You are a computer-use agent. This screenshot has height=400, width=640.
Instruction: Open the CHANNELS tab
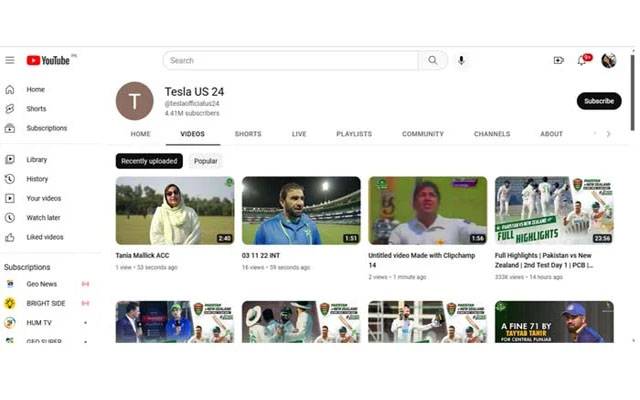pyautogui.click(x=492, y=134)
